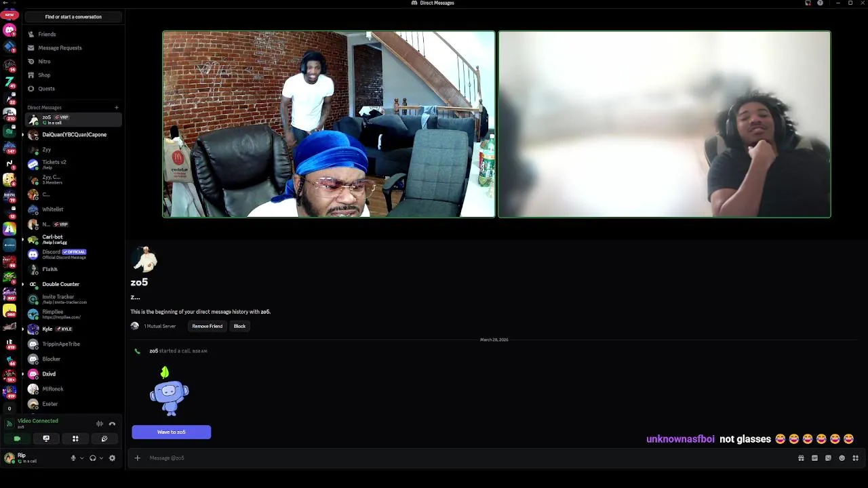The image size is (868, 488).
Task: Open Find or start a conversation search
Action: click(73, 17)
